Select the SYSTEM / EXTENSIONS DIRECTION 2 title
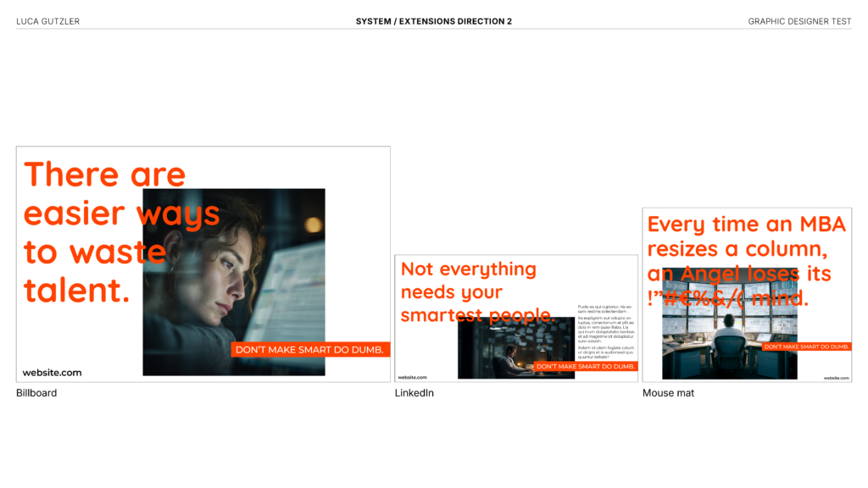The height and width of the screenshot is (488, 868). [434, 21]
